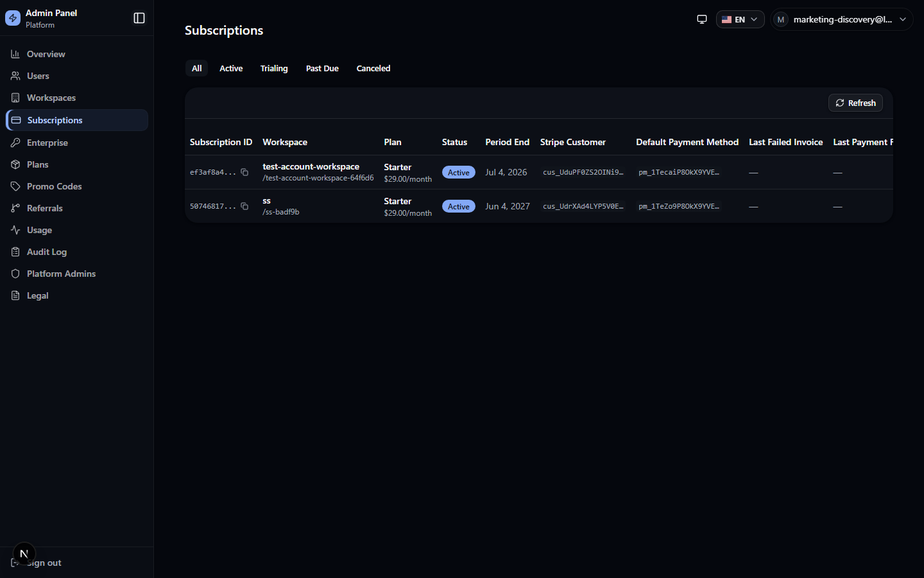Open Workspaces section
Screen dimensions: 924x578
pyautogui.click(x=77, y=98)
